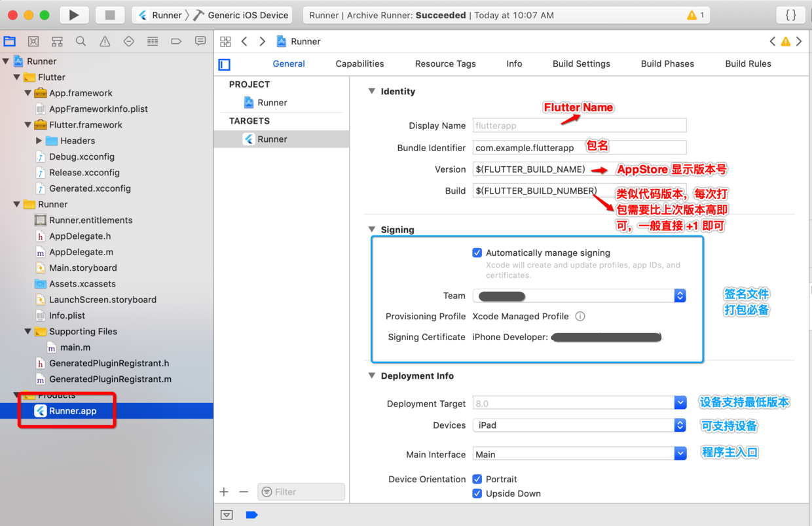The image size is (812, 526).
Task: Open the Devices dropdown showing iPad
Action: (580, 425)
